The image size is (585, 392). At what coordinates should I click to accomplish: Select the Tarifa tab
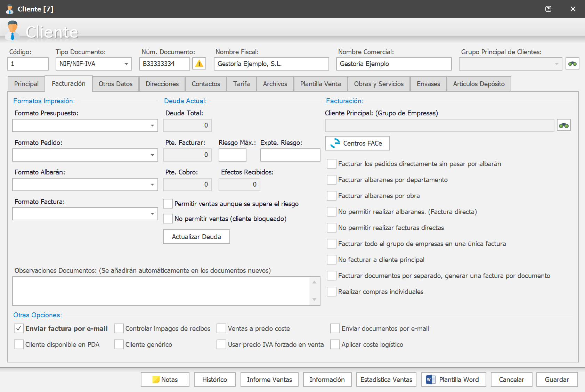point(241,84)
